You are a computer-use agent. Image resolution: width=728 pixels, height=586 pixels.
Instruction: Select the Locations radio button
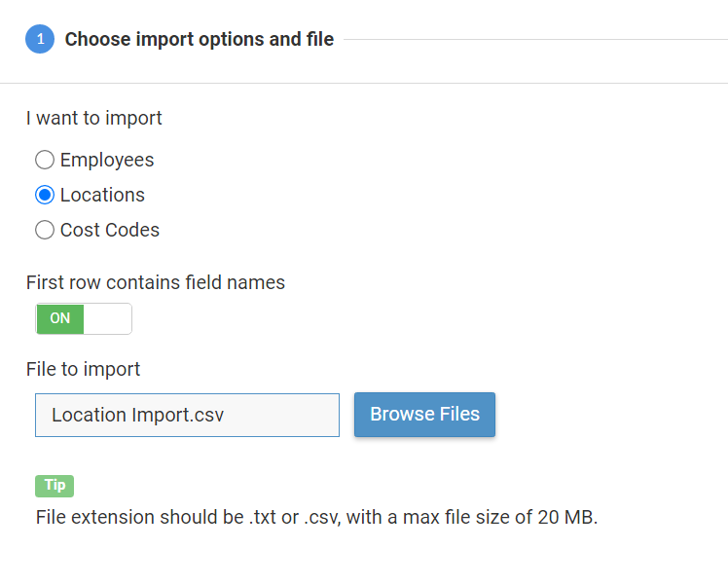(45, 195)
